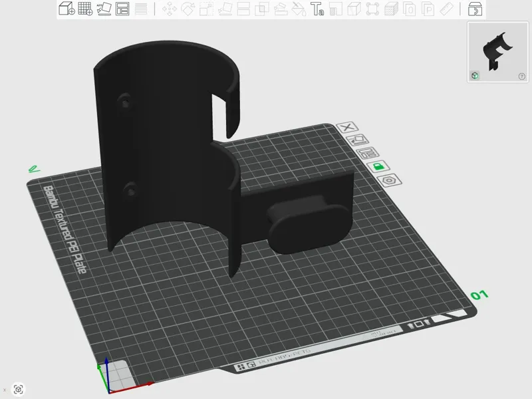532x399 pixels.
Task: Remove objects with plate X button
Action: click(347, 128)
